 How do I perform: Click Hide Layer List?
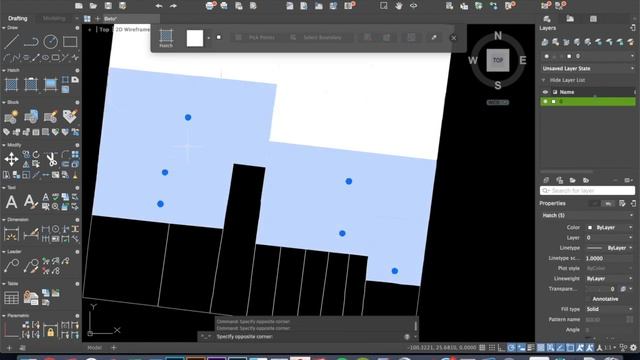(567, 80)
